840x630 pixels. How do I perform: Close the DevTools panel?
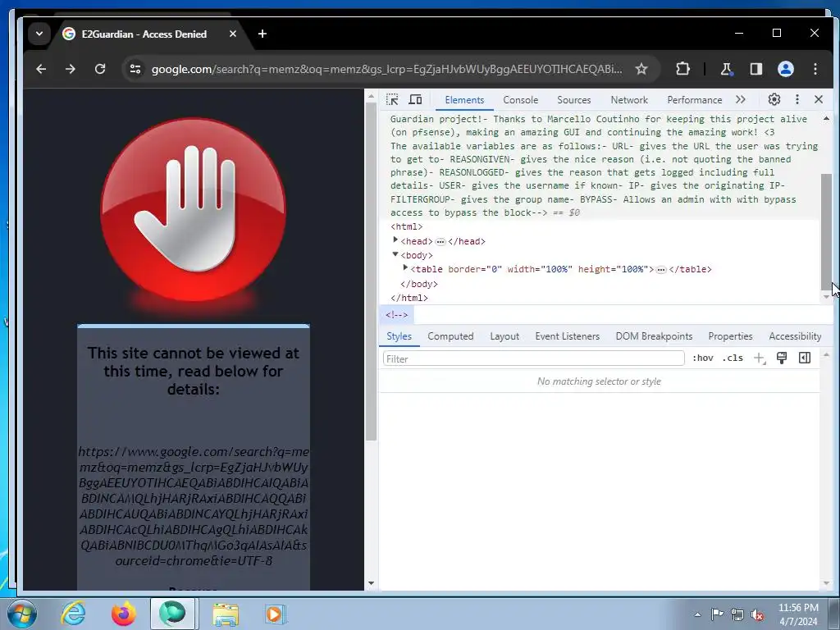click(x=819, y=99)
